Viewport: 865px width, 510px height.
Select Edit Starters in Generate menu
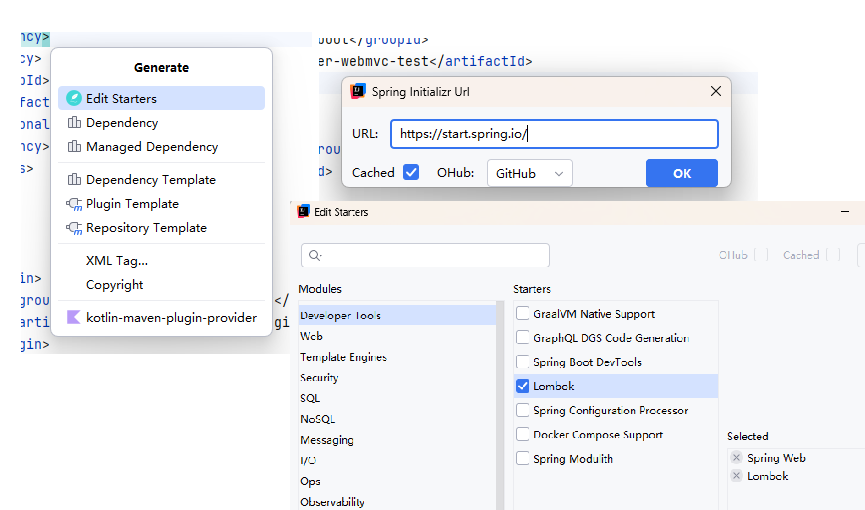click(x=161, y=98)
